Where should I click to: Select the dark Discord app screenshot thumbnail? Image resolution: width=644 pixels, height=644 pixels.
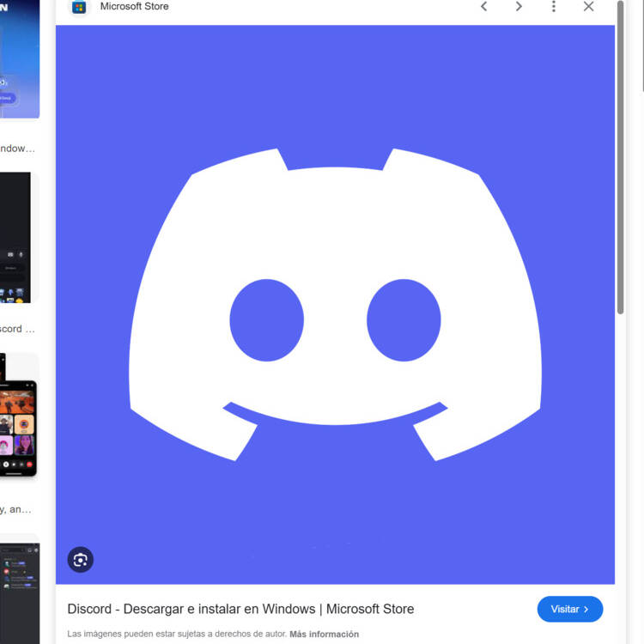click(x=15, y=237)
